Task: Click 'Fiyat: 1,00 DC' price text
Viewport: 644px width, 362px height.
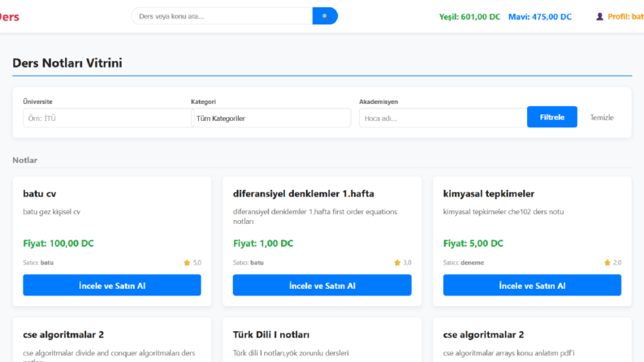Action: pos(263,243)
